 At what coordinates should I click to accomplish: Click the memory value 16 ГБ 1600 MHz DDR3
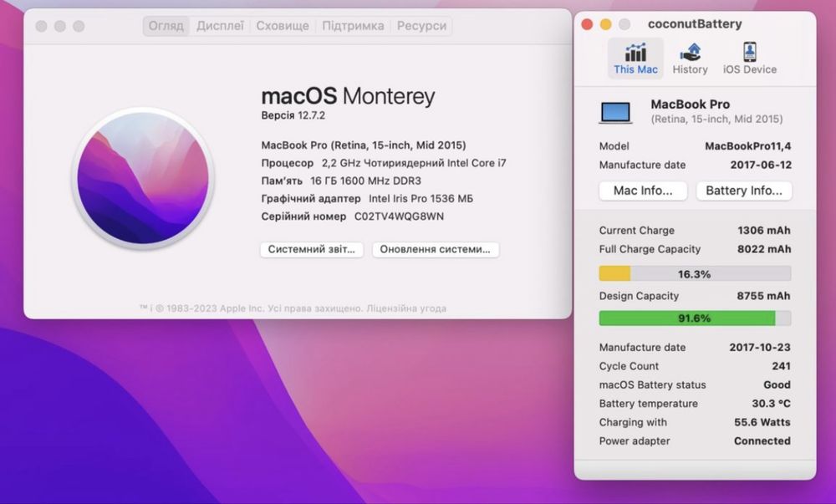[366, 181]
